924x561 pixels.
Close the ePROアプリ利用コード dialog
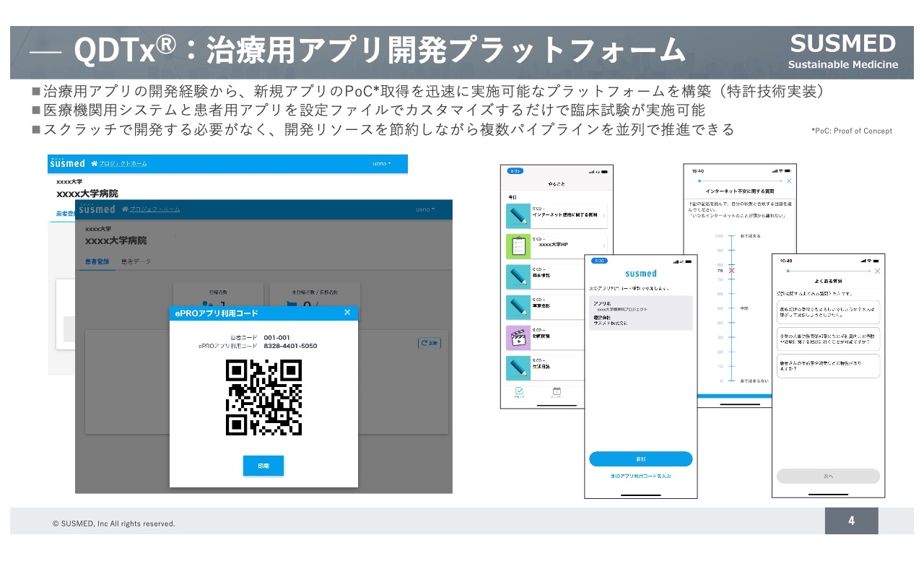point(347,313)
